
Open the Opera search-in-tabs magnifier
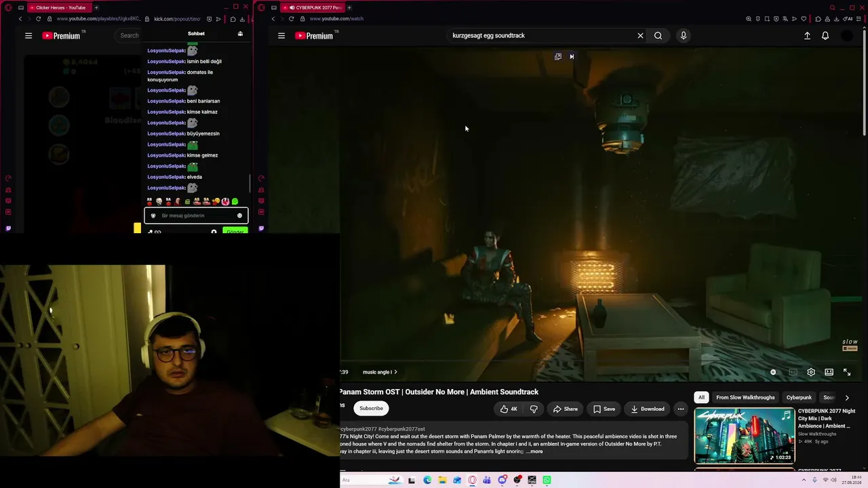click(831, 7)
